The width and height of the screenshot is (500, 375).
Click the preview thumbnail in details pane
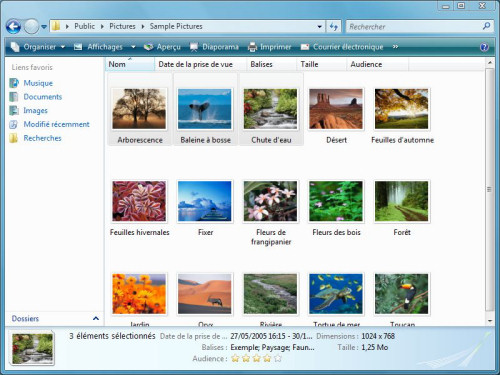click(32, 349)
